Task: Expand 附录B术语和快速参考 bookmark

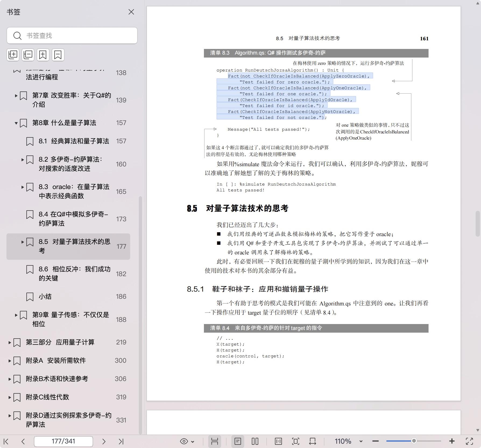Action: point(10,379)
